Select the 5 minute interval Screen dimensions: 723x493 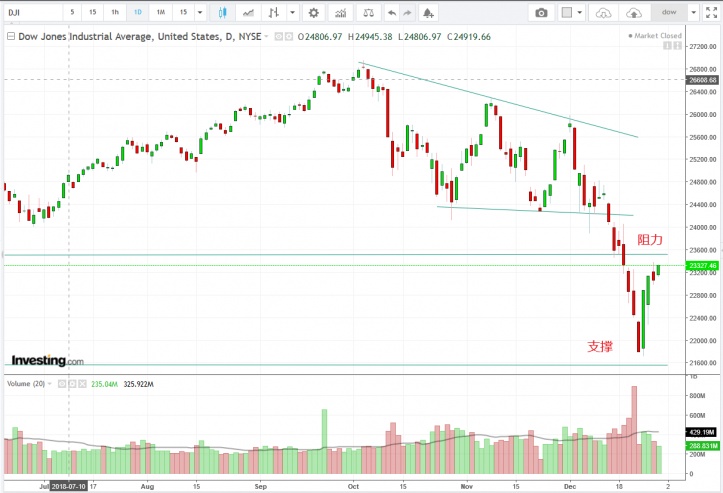[72, 12]
